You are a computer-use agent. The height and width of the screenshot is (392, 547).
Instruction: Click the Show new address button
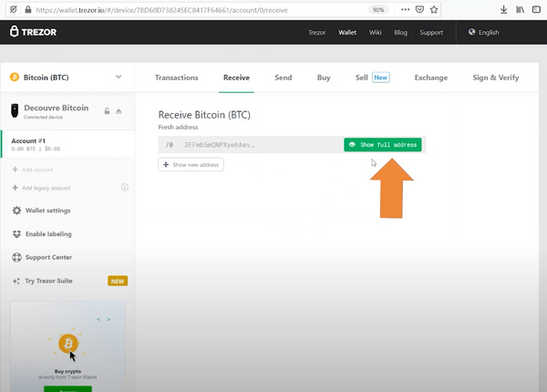coord(191,164)
